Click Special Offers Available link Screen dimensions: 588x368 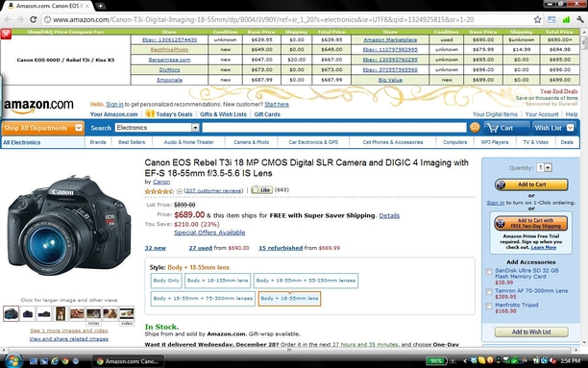pyautogui.click(x=209, y=233)
